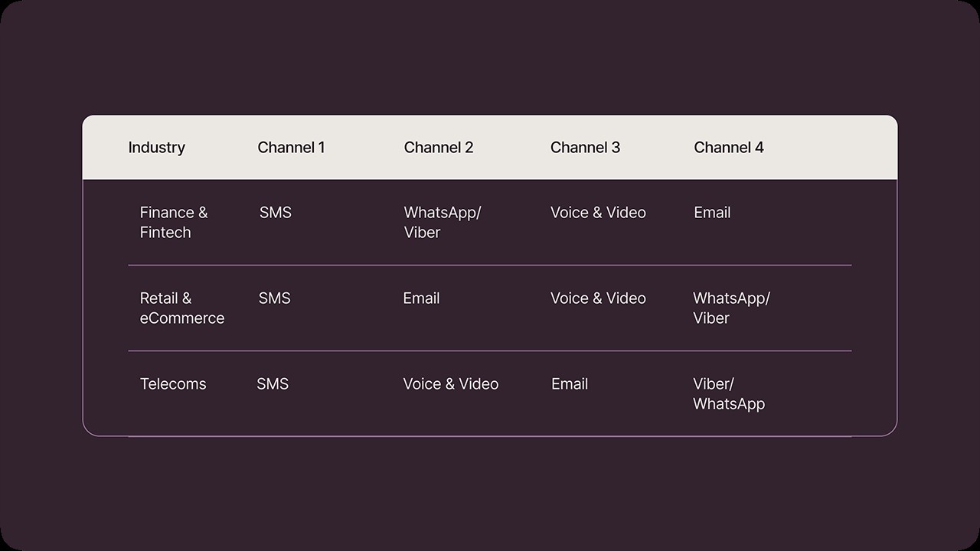The image size is (980, 551).
Task: Select Viber/WhatsApp in the Telecoms row
Action: coord(729,394)
